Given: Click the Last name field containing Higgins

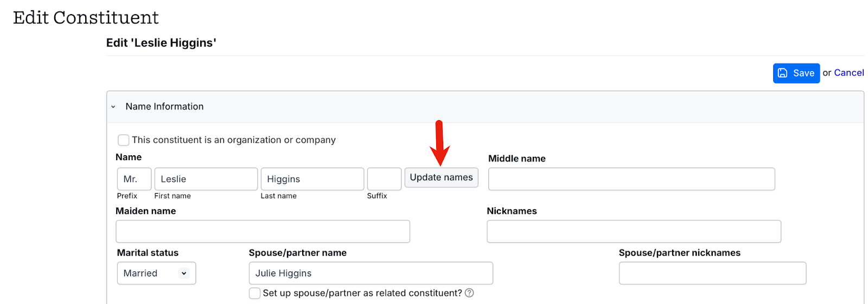Looking at the screenshot, I should (312, 179).
